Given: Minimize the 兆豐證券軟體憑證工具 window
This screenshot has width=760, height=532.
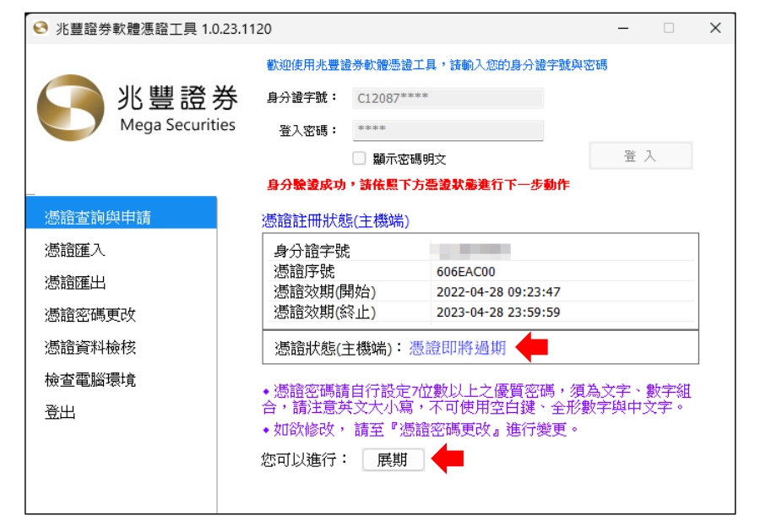Looking at the screenshot, I should tap(624, 29).
